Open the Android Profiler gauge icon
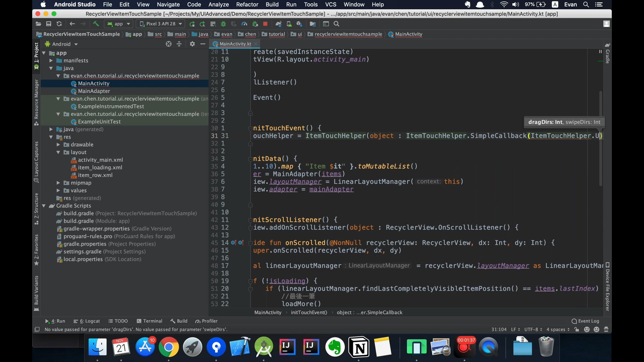 (x=245, y=24)
